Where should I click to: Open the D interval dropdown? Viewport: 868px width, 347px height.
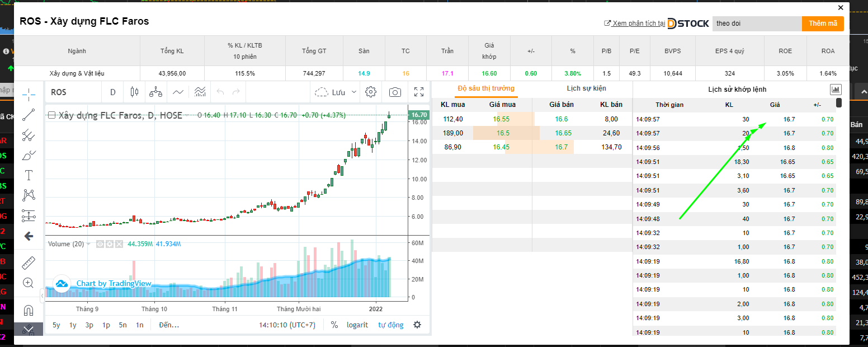coord(112,92)
